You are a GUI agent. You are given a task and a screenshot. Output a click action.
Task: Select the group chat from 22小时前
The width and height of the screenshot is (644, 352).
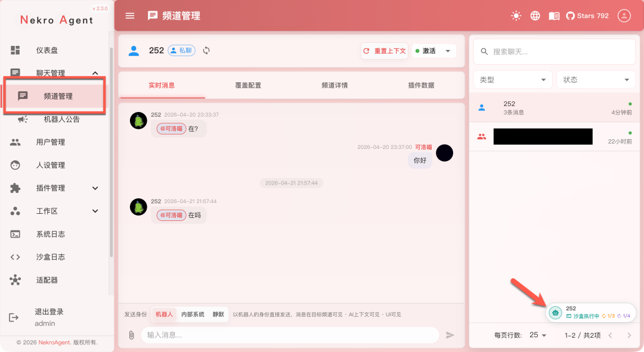coord(554,136)
